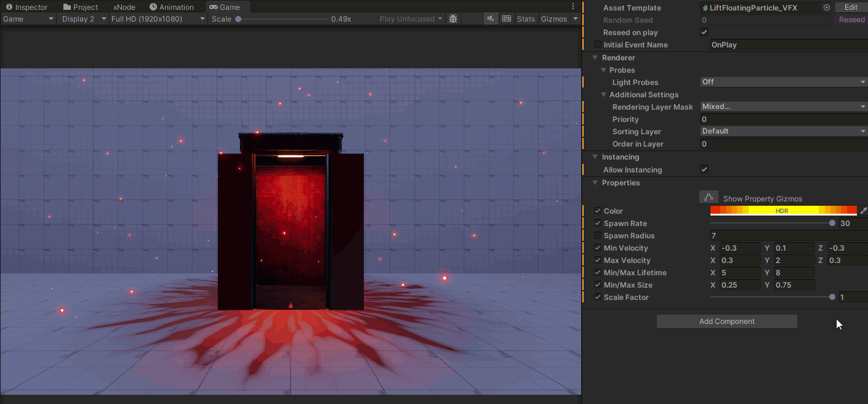Toggle the Min/Max Size override checkbox
Screen dimensions: 868x404
(598, 285)
